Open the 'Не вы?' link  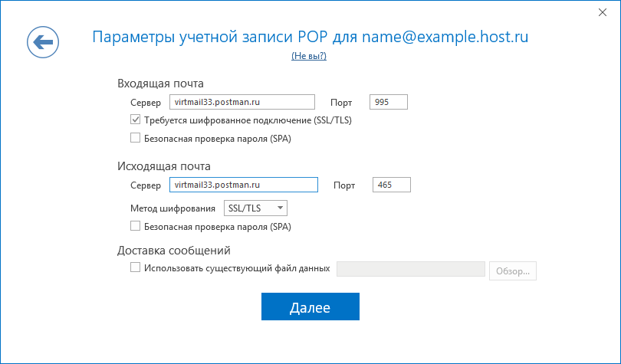309,56
